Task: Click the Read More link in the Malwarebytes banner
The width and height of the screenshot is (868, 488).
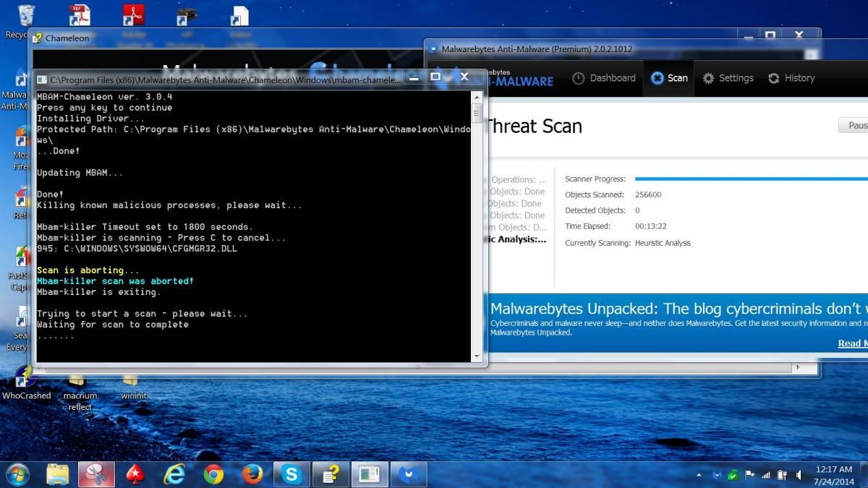Action: click(x=853, y=343)
